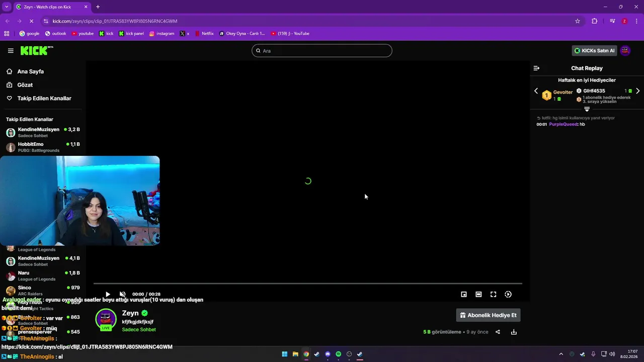Viewport: 644px width, 362px height.
Task: Click the address bar URL
Action: click(x=115, y=21)
